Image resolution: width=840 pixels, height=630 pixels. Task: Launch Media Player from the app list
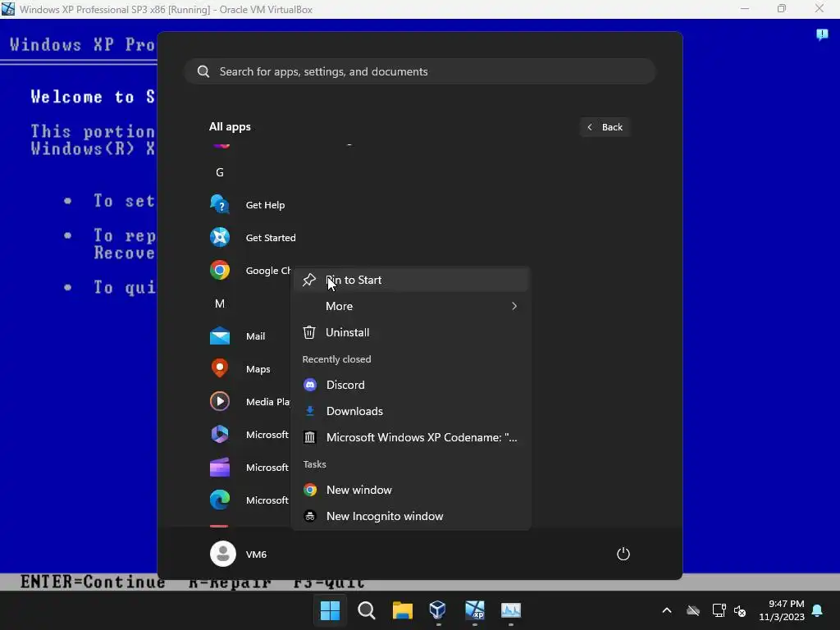click(251, 401)
